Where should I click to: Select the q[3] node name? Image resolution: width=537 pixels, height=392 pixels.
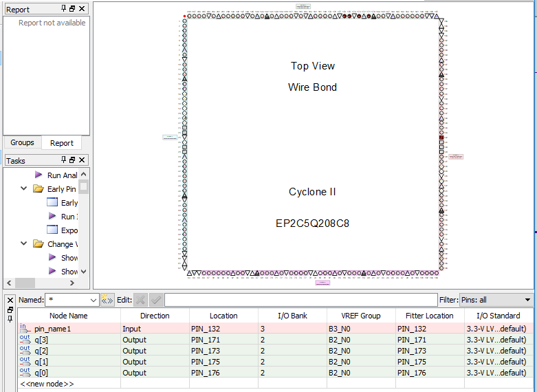coord(41,340)
